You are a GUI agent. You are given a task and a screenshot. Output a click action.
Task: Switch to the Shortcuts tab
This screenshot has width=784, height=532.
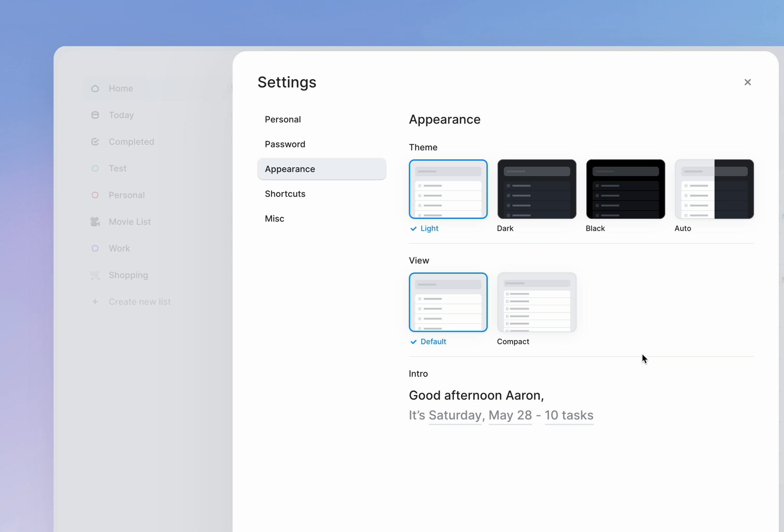(x=285, y=194)
